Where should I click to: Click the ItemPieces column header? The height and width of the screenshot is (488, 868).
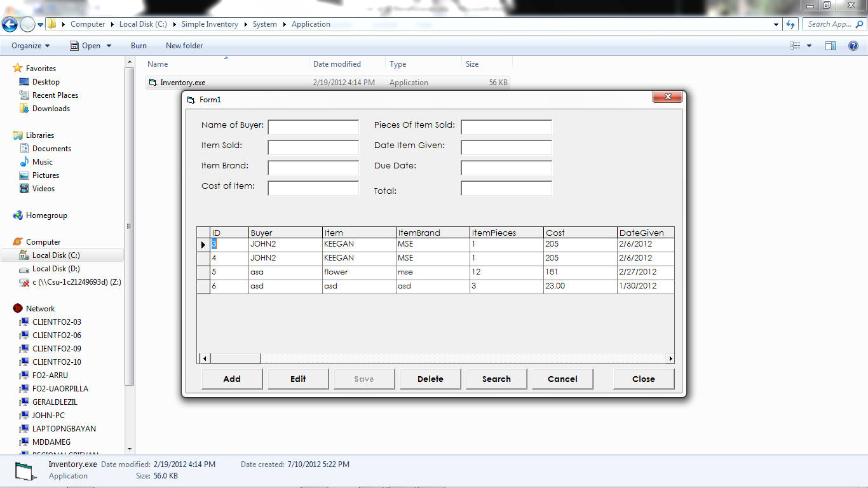click(x=506, y=233)
